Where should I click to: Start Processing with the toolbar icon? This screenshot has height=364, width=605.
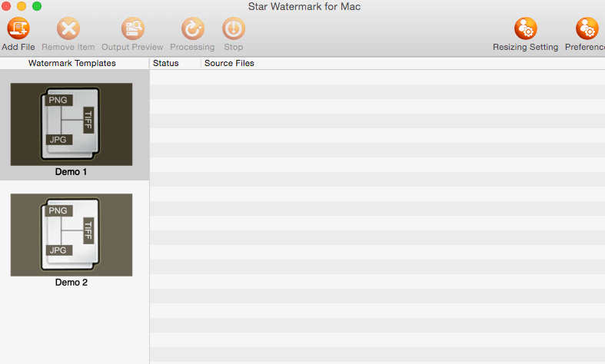192,29
